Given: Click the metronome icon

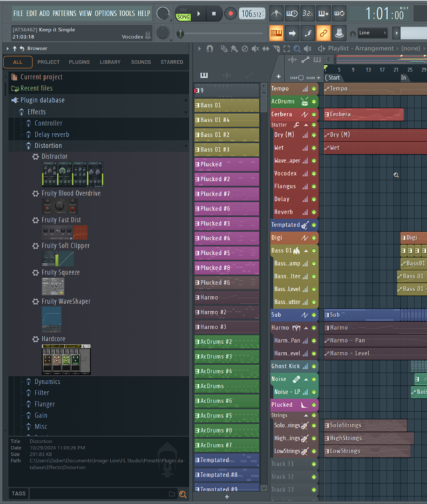Looking at the screenshot, I should click(276, 13).
